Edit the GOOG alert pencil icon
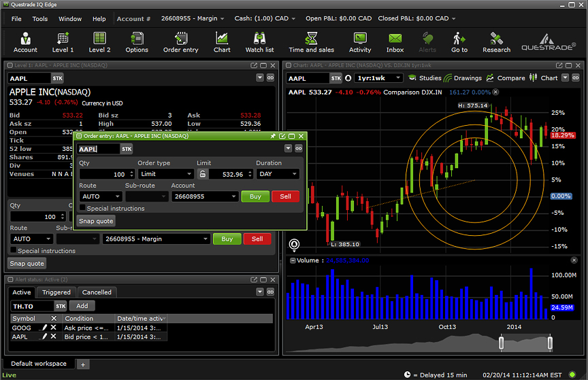 (45, 328)
